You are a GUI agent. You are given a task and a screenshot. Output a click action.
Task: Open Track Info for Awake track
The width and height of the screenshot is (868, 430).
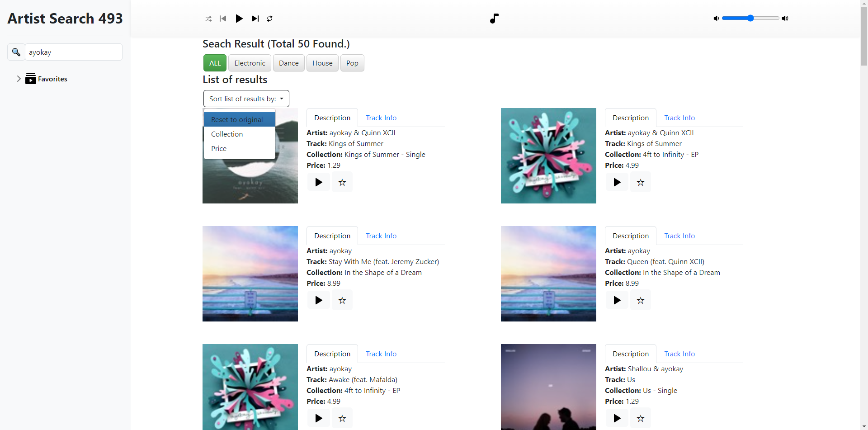click(x=381, y=354)
